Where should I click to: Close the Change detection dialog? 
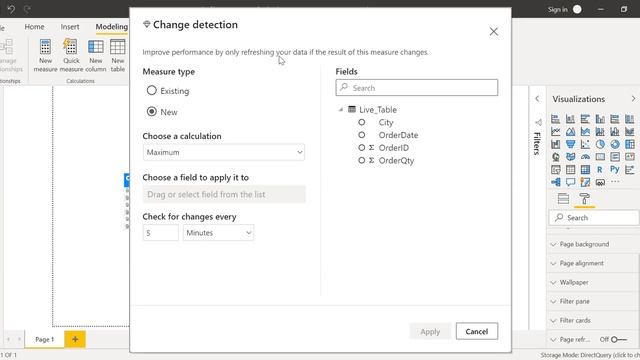click(x=493, y=31)
